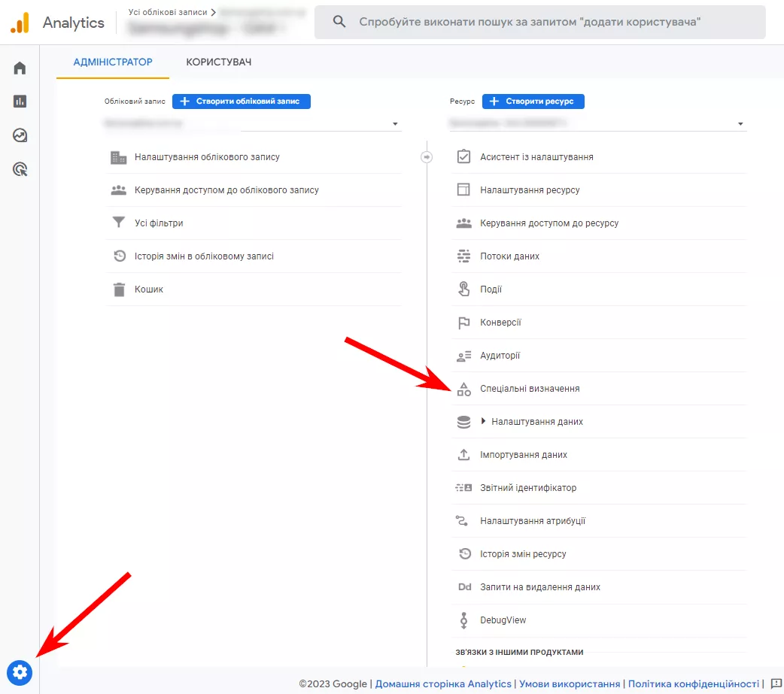Click Створити обліковий запис button

pyautogui.click(x=242, y=102)
